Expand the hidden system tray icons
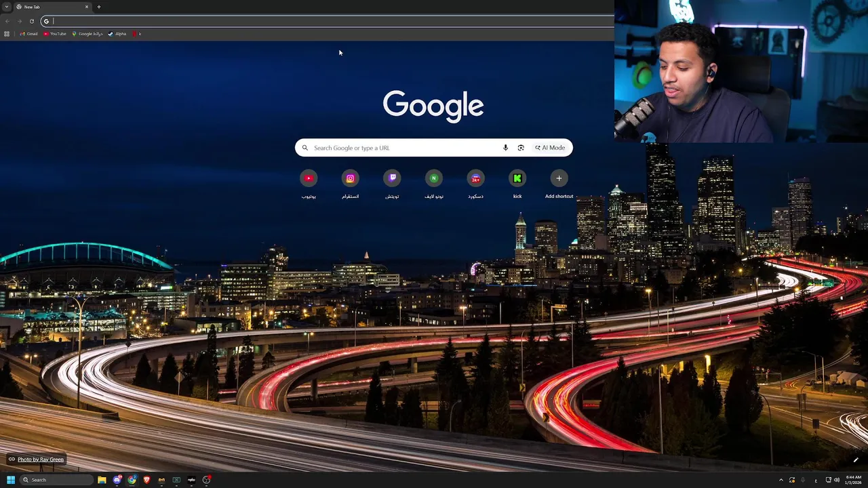The width and height of the screenshot is (868, 488). click(781, 480)
